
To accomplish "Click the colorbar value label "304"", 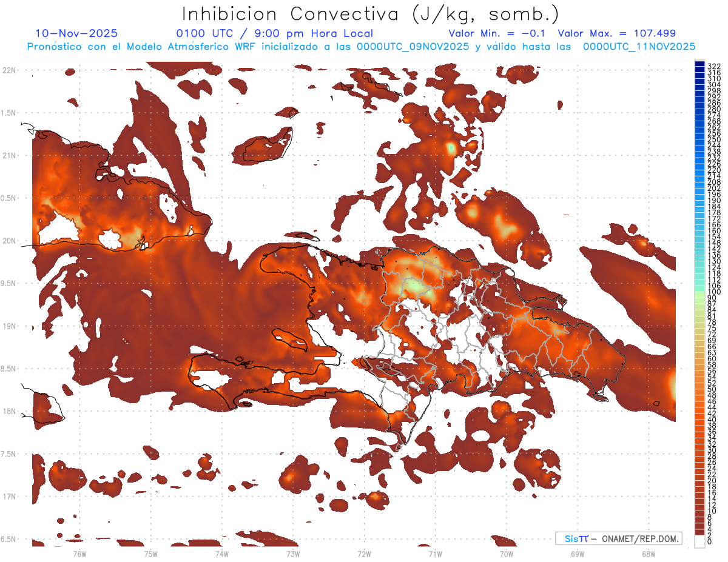I will 714,84.
